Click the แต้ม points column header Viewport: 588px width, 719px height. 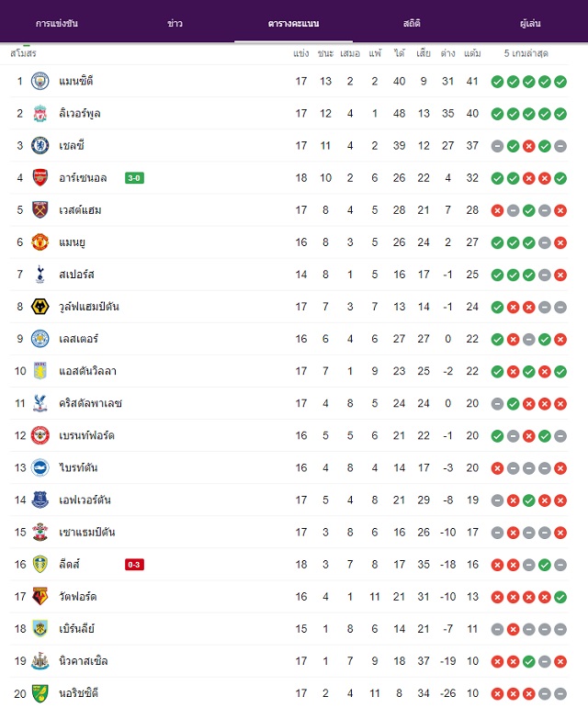pyautogui.click(x=472, y=53)
